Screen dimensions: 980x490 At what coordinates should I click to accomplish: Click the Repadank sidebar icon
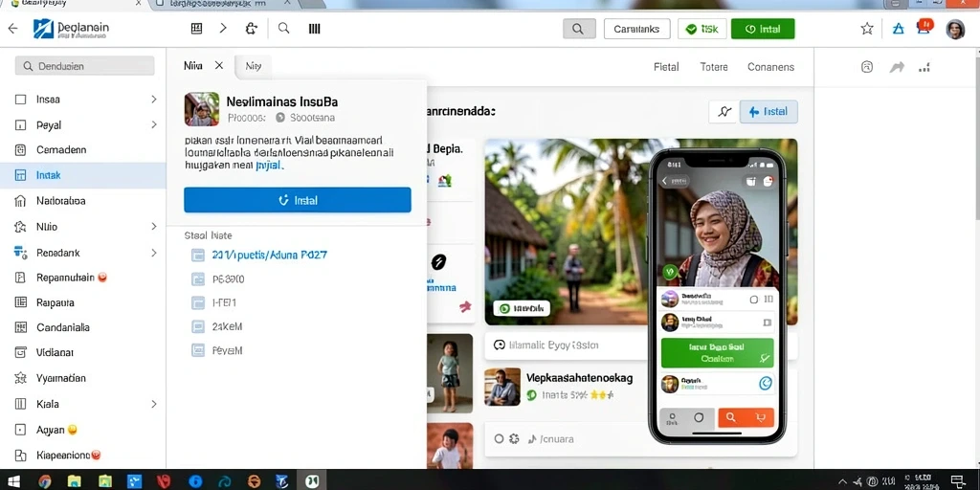coord(21,253)
